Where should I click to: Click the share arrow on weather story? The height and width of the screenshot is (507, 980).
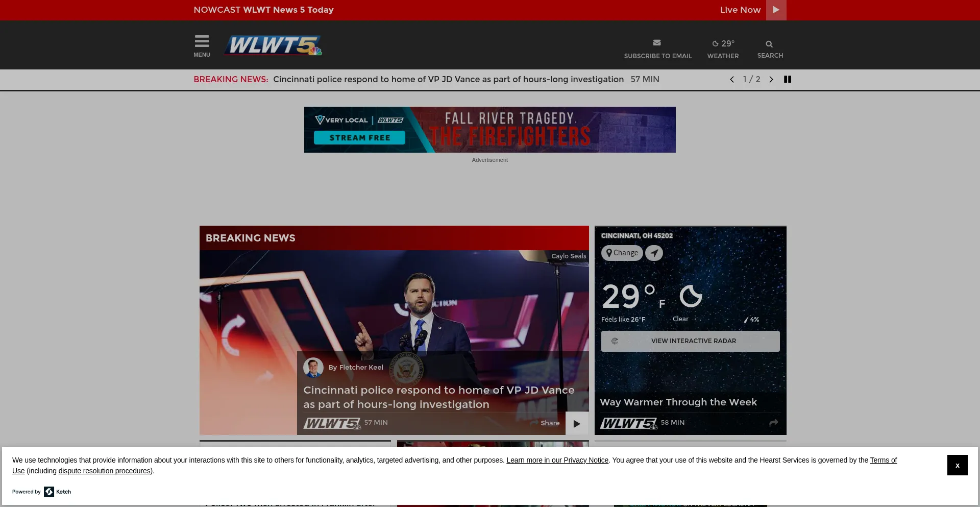tap(773, 423)
